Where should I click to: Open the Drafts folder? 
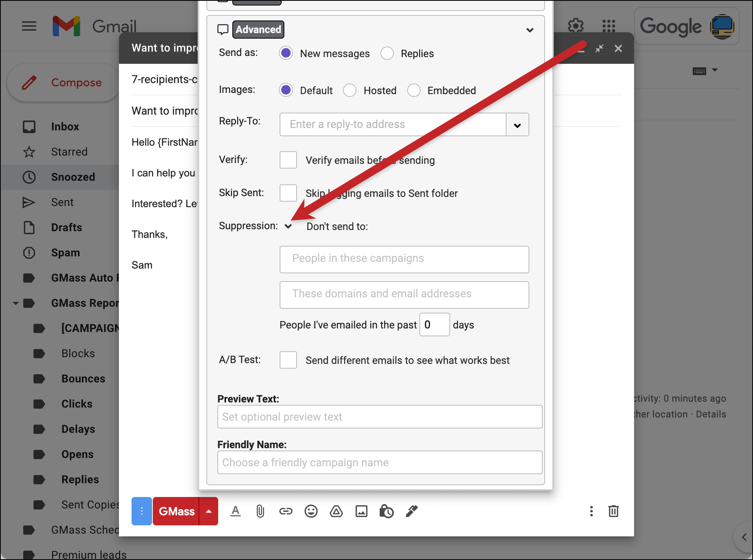(x=67, y=227)
